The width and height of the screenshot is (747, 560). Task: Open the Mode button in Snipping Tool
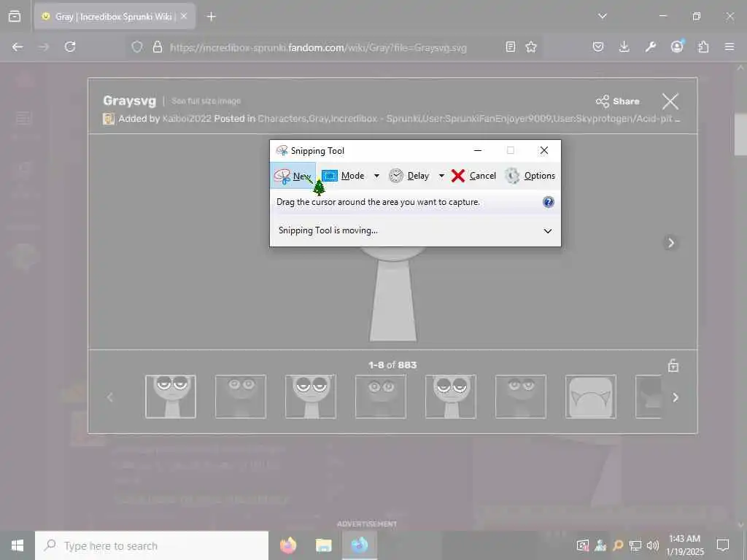pyautogui.click(x=344, y=176)
